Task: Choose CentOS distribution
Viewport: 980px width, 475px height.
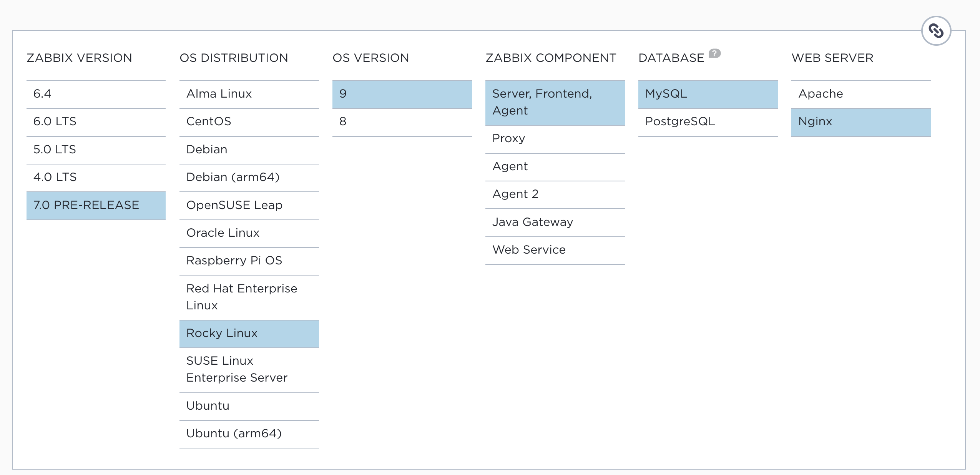Action: (249, 122)
